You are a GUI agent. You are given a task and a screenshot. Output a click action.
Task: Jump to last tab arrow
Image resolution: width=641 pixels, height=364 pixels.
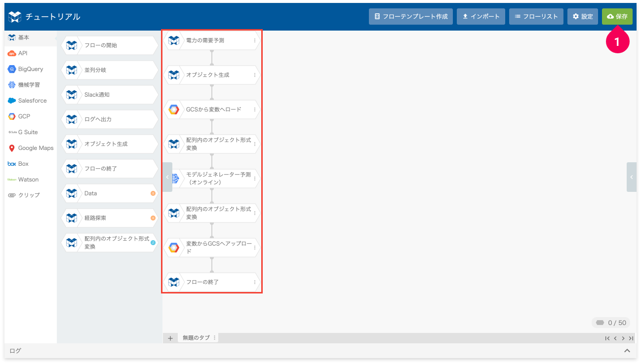coord(631,338)
